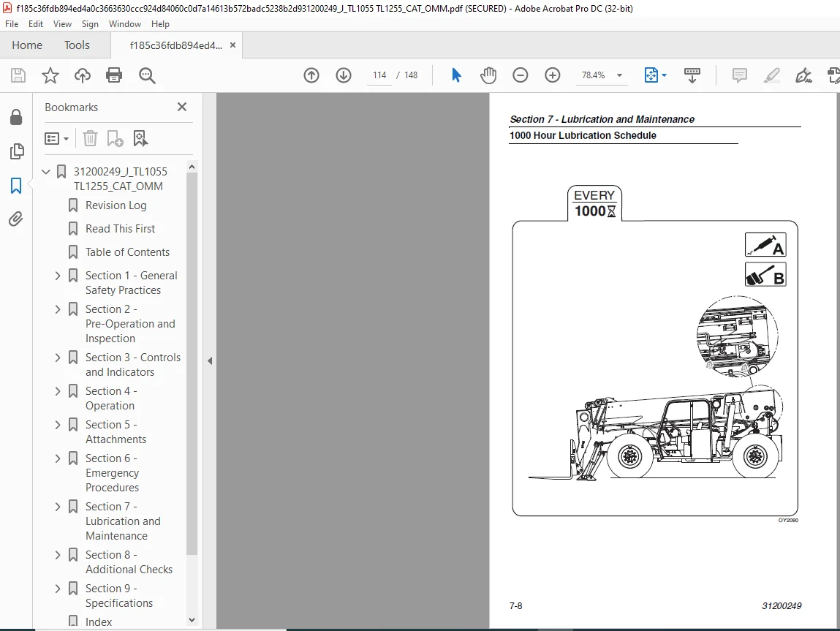Jump to the Index bookmark
Viewport: 840px width, 631px height.
tap(99, 622)
